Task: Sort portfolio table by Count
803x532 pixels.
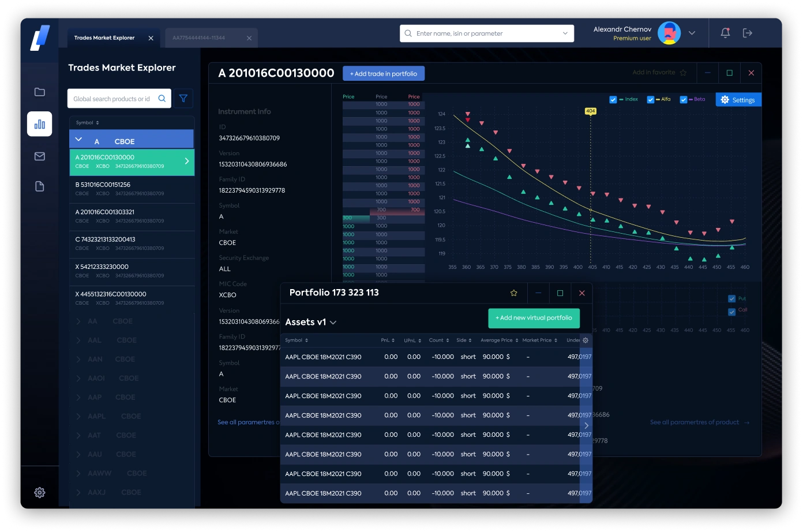Action: coord(439,340)
